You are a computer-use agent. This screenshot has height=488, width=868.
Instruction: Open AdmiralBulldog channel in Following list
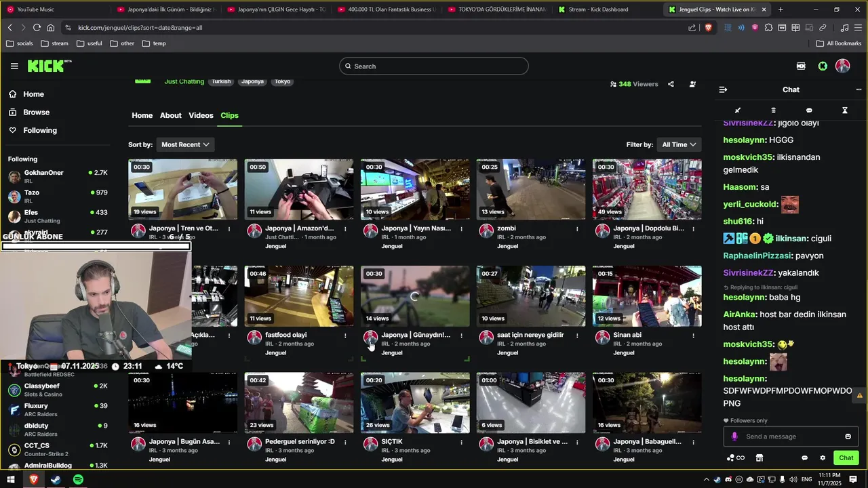pyautogui.click(x=58, y=466)
